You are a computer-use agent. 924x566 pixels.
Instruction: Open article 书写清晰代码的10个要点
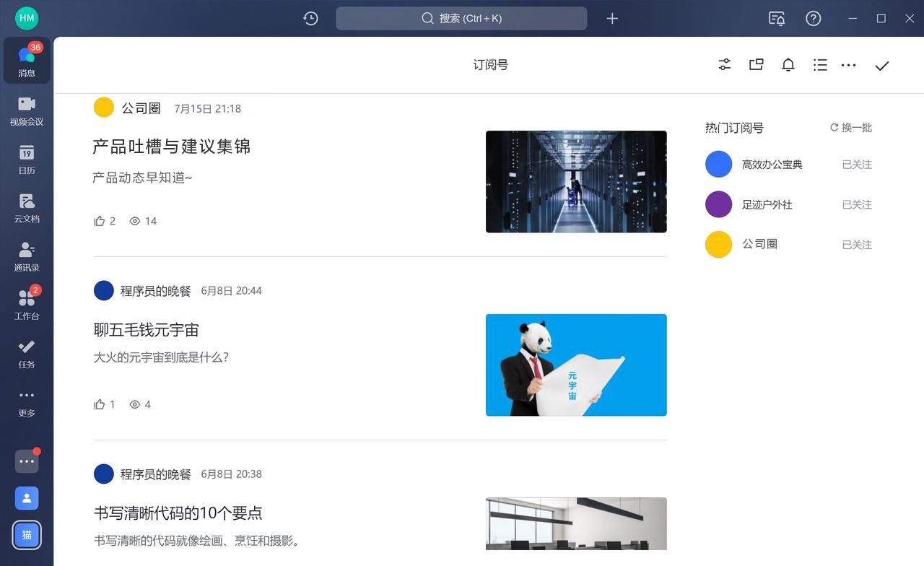pyautogui.click(x=178, y=513)
